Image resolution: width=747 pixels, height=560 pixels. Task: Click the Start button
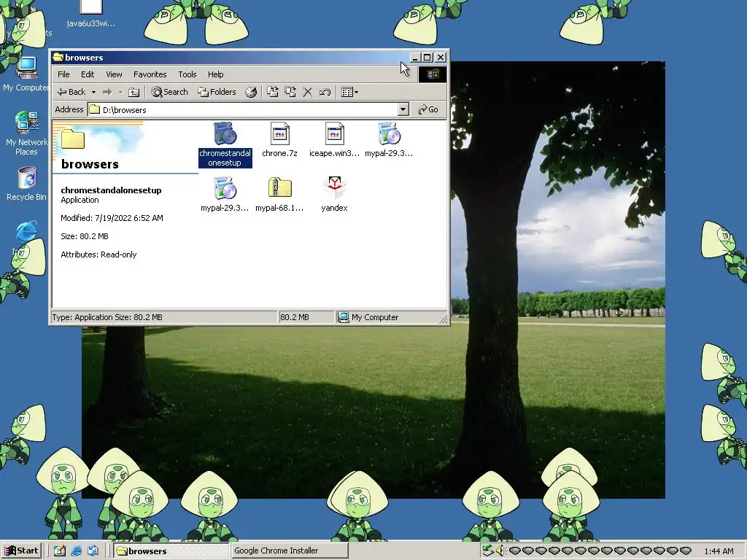(x=21, y=551)
